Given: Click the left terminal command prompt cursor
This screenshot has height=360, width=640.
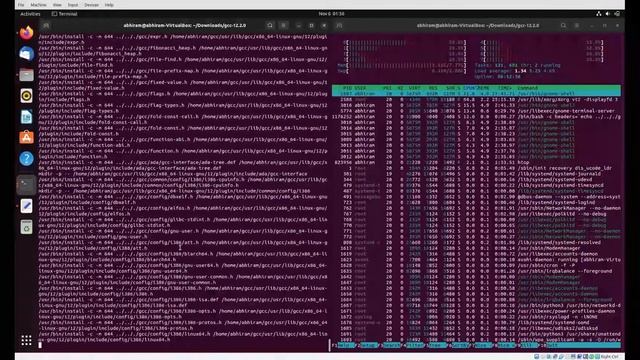Looking at the screenshot, I should coord(40,345).
